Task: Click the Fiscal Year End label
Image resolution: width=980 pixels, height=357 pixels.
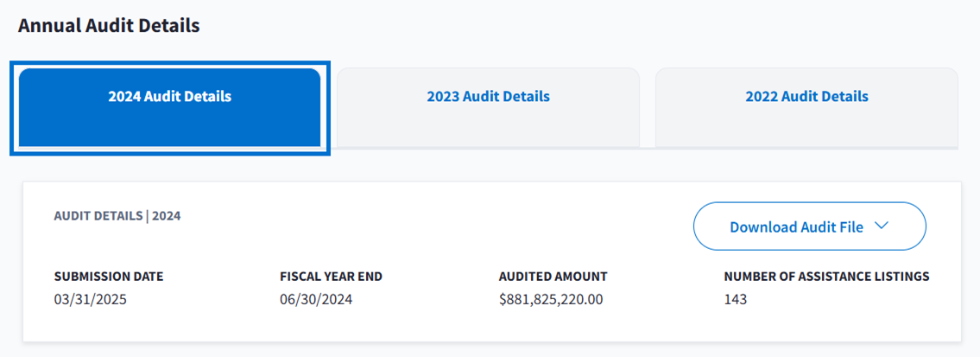Action: pyautogui.click(x=332, y=277)
